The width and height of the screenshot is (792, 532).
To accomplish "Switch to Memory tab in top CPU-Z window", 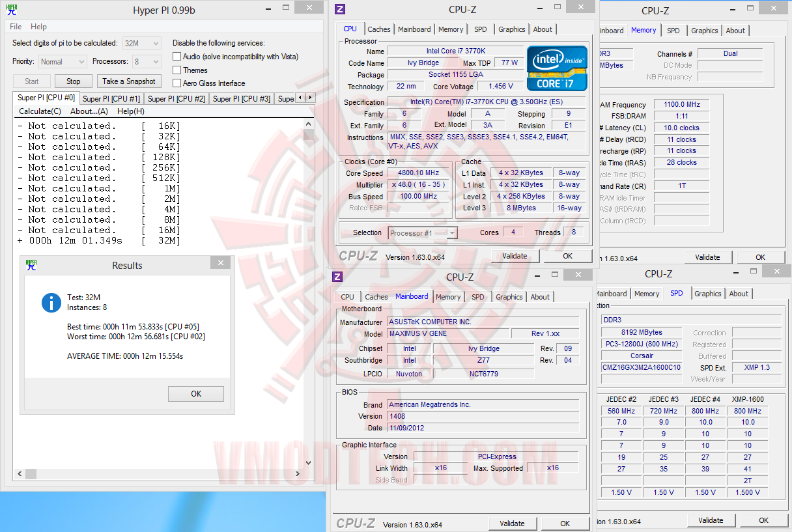I will pos(451,29).
